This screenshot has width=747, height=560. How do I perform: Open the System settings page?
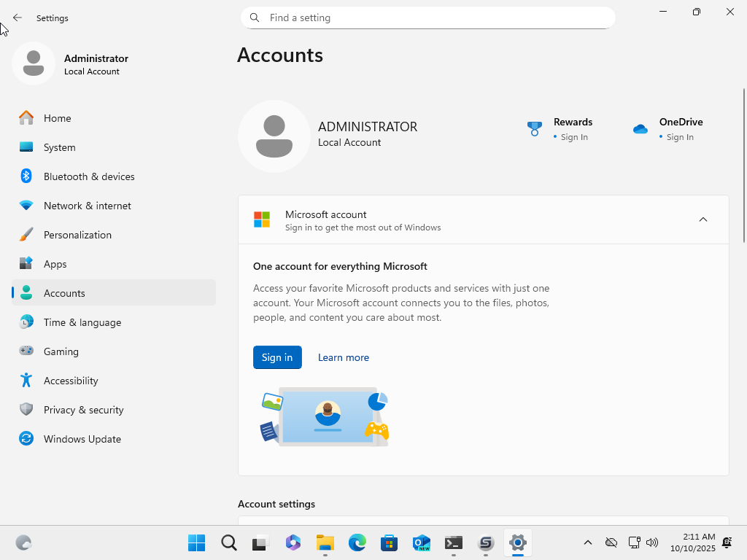[59, 147]
